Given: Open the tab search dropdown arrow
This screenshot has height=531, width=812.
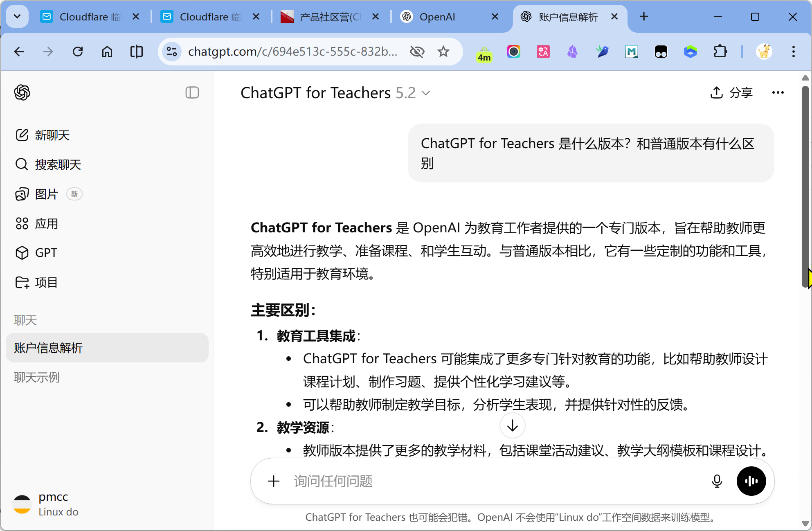Looking at the screenshot, I should pos(17,16).
